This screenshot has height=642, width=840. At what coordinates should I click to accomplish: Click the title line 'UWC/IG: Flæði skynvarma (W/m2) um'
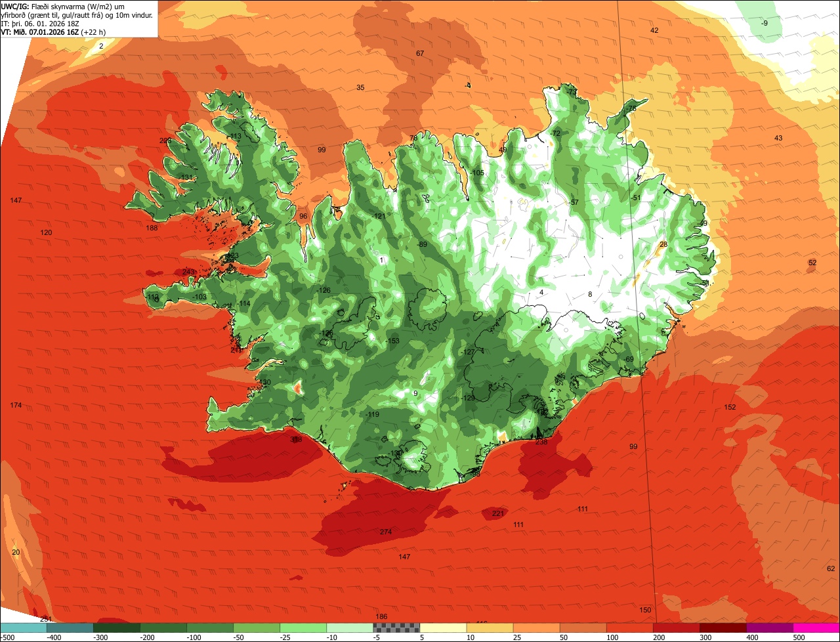point(63,7)
